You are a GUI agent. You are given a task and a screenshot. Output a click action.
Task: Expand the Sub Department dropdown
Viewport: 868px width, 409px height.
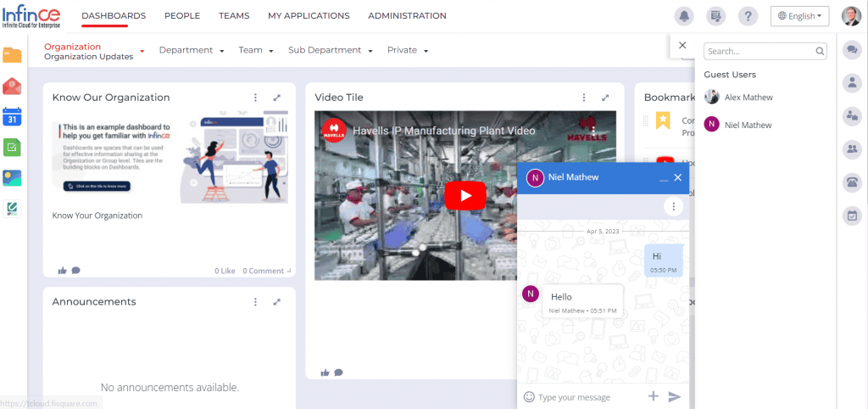(x=331, y=50)
